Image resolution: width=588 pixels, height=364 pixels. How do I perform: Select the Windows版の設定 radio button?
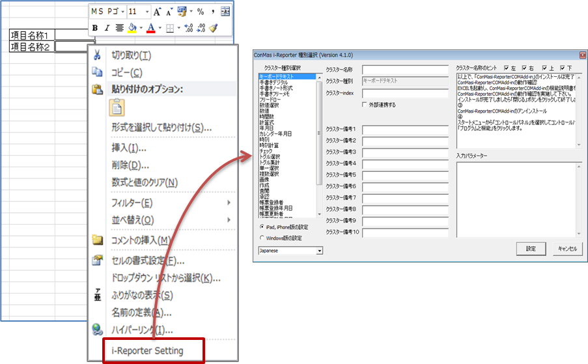tap(262, 238)
